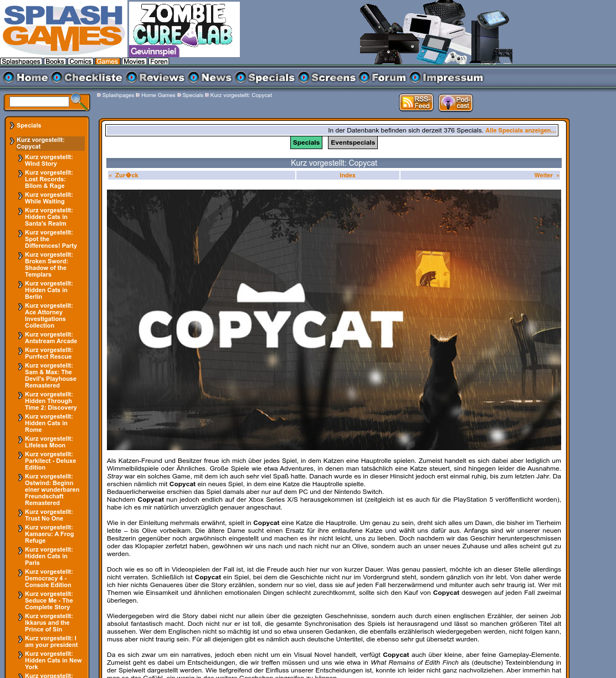Open sidebar item Ikkarus and the Prince of Sin
This screenshot has height=678, width=616.
[49, 623]
